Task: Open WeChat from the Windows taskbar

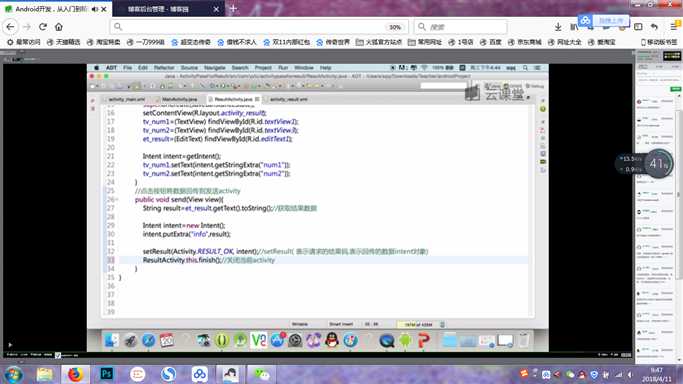Action: 262,374
